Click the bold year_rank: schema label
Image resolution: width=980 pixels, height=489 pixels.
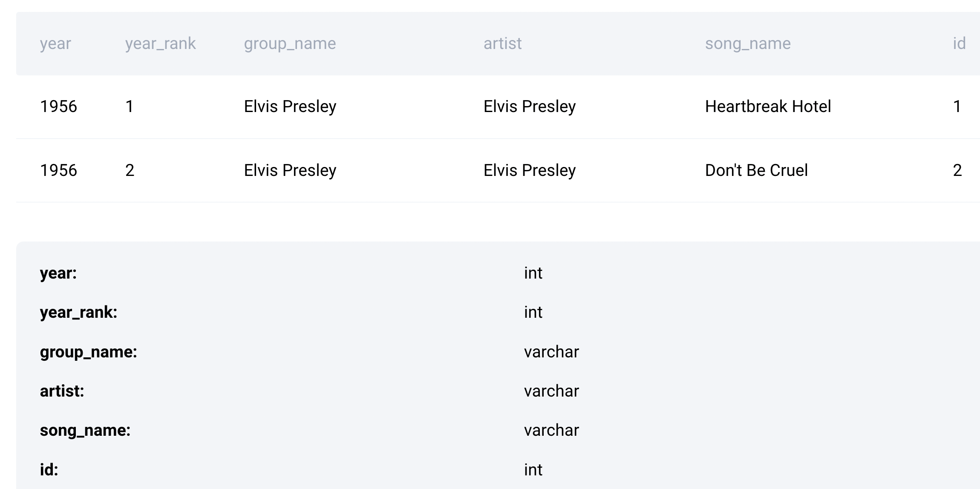tap(78, 312)
